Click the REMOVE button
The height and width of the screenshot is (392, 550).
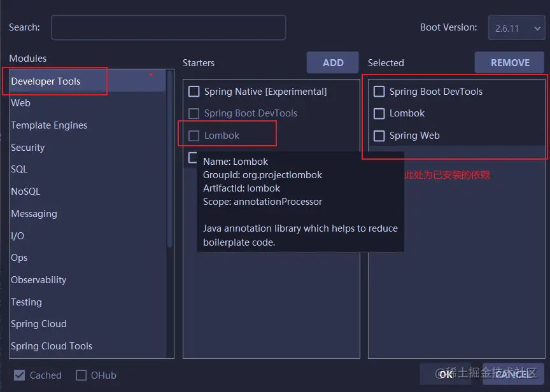pyautogui.click(x=510, y=63)
